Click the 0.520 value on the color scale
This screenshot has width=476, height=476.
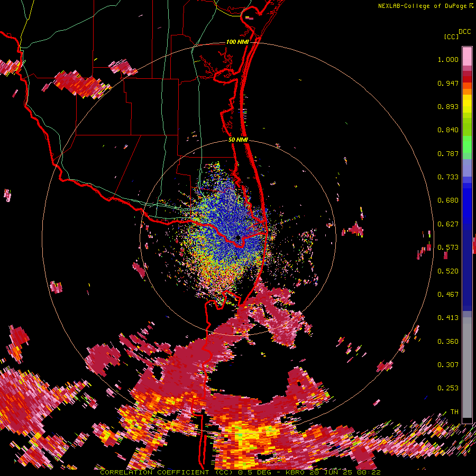[x=448, y=271]
